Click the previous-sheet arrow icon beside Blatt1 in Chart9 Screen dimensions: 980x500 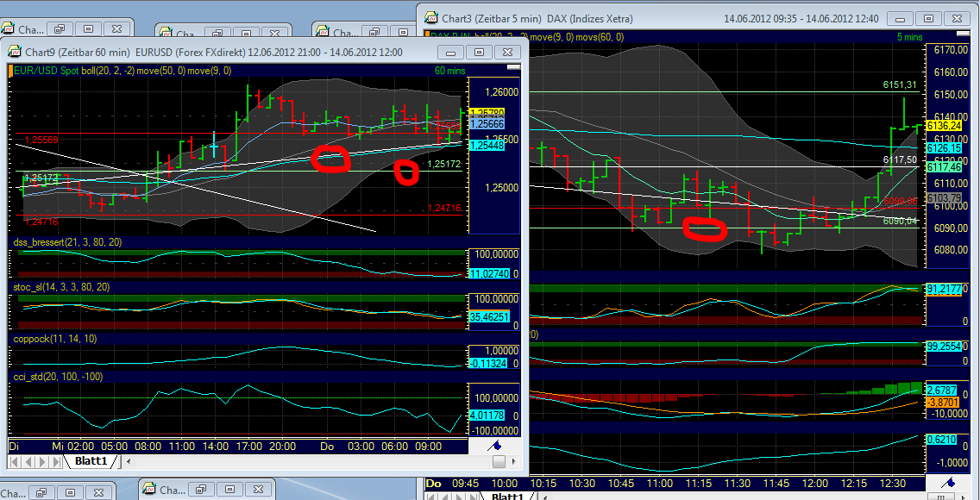click(x=28, y=462)
